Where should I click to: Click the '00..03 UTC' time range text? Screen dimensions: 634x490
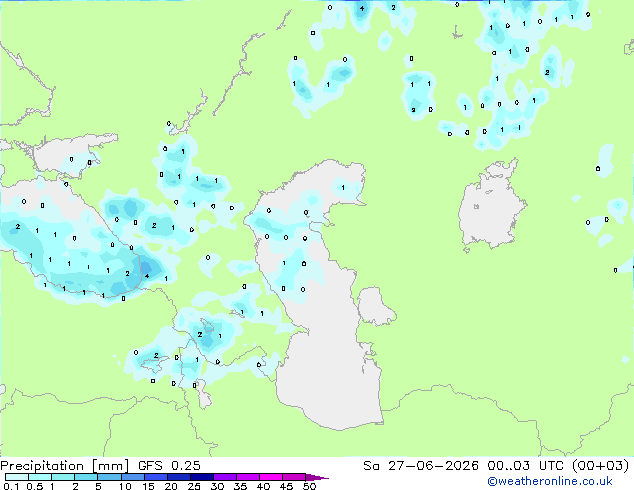[x=525, y=466]
